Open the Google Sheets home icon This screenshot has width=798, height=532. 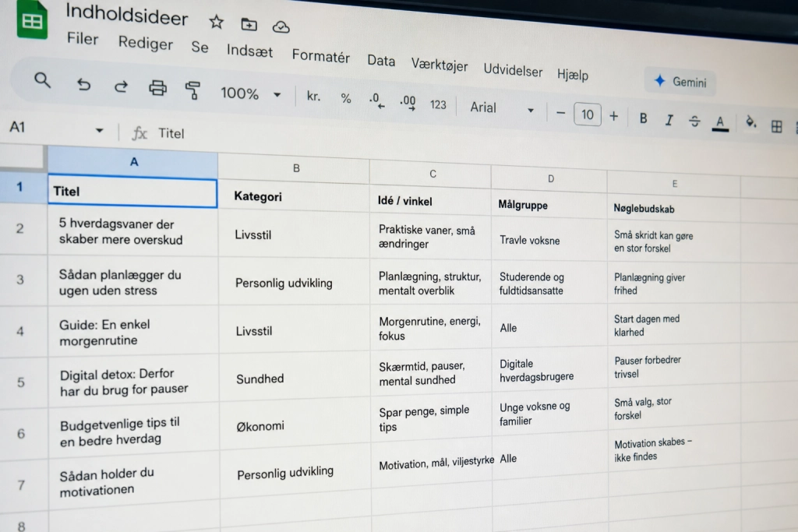[31, 19]
